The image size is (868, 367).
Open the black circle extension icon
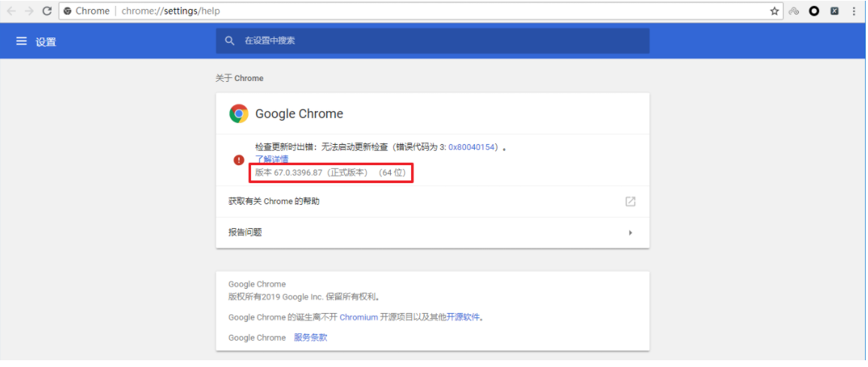click(x=814, y=11)
